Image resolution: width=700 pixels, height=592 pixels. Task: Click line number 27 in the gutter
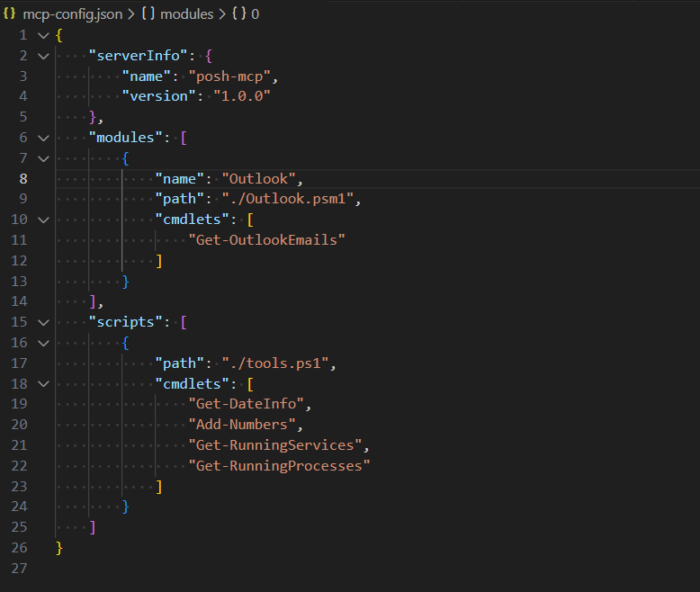[19, 568]
